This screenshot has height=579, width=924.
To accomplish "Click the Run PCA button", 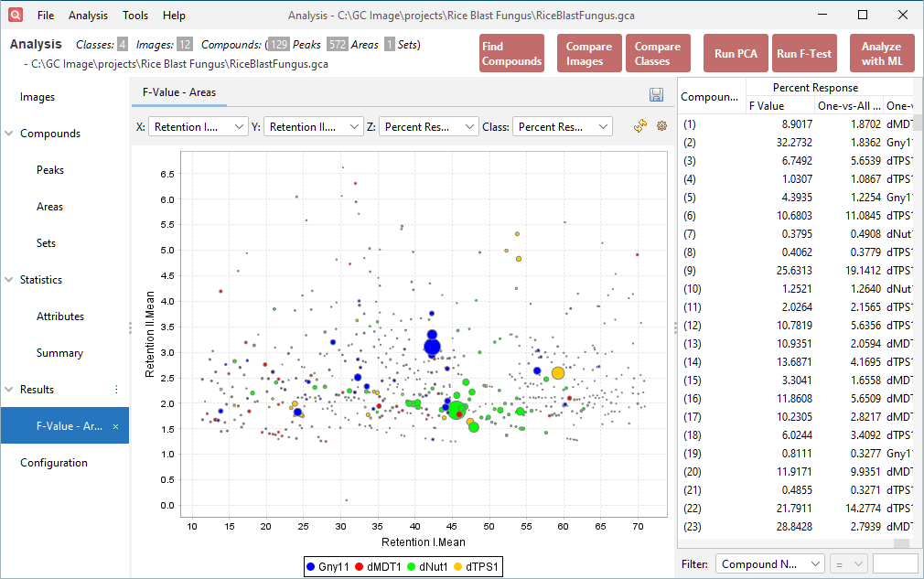I will 736,54.
